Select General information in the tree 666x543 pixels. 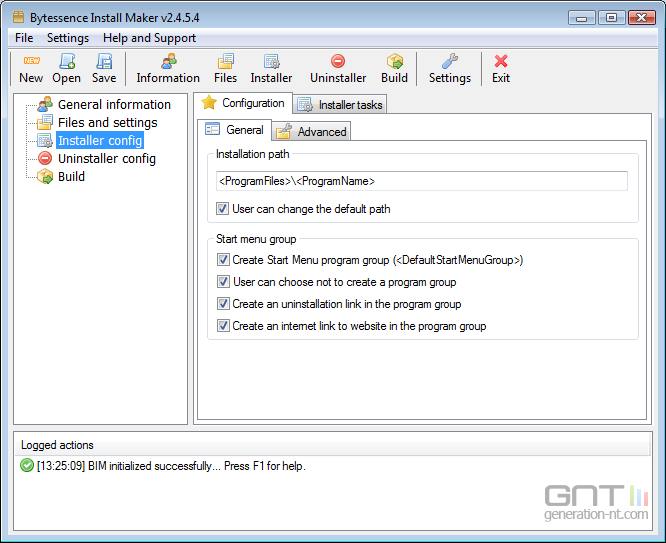pyautogui.click(x=114, y=105)
